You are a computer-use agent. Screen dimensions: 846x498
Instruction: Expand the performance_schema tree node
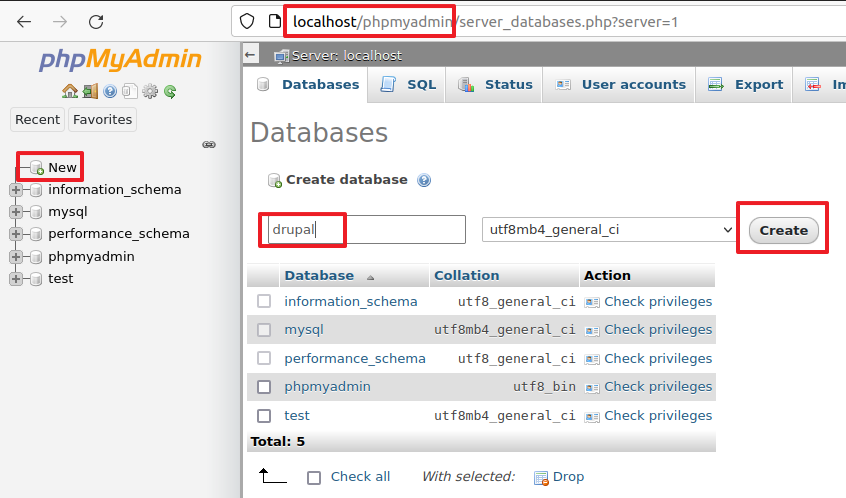tap(16, 234)
